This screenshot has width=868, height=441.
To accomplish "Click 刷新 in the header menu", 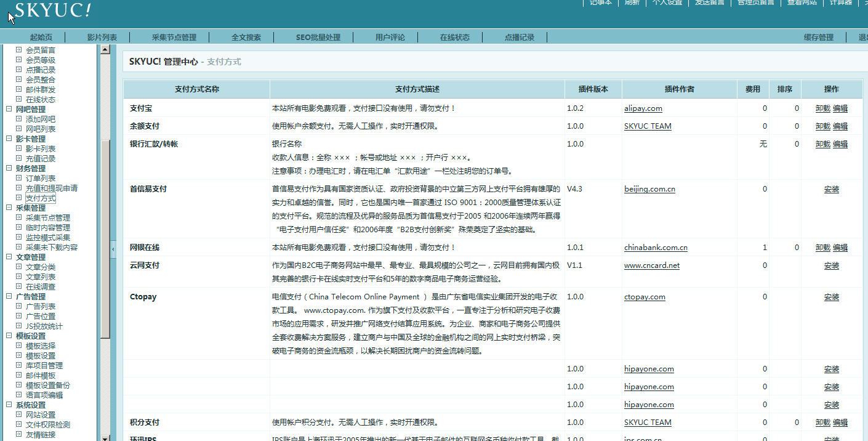I will [x=632, y=2].
